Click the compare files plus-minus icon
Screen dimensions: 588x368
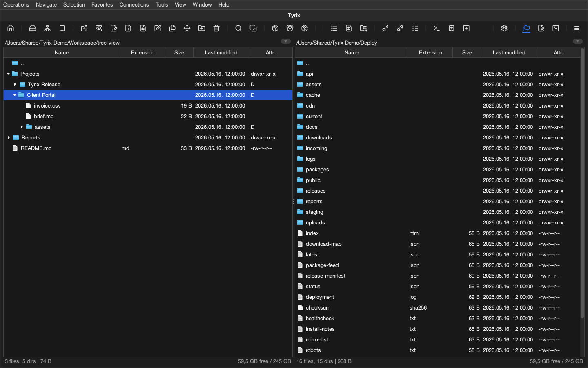[x=349, y=28]
